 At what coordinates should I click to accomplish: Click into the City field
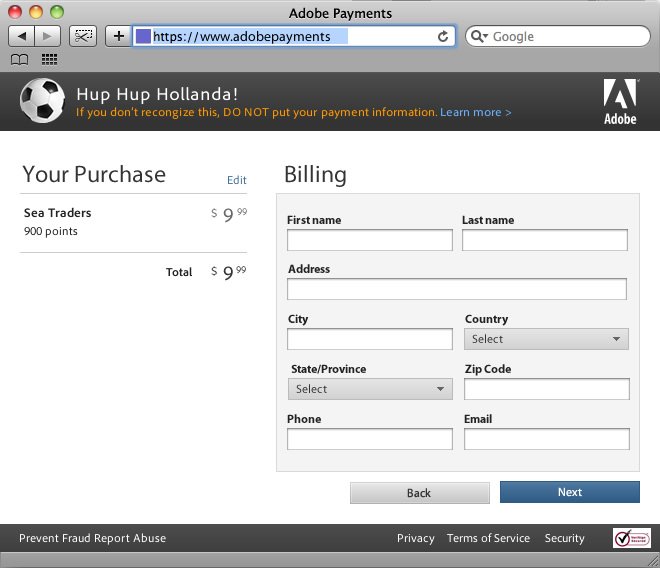click(370, 339)
